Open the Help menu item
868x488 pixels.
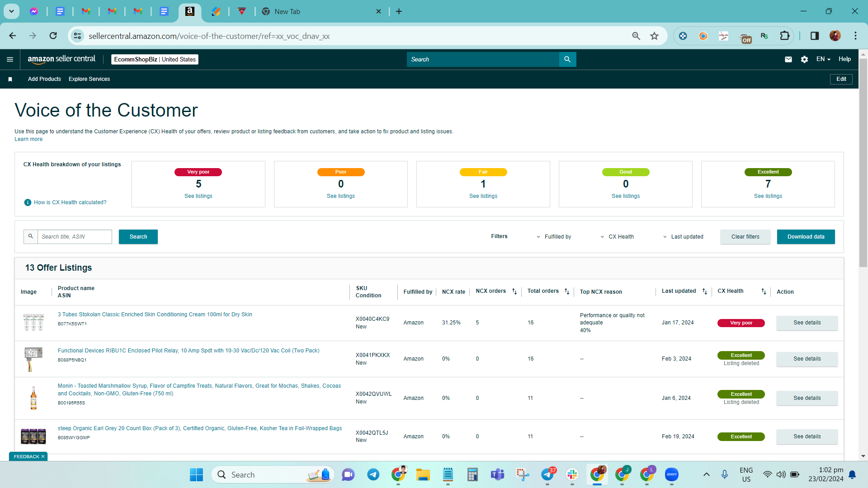844,59
